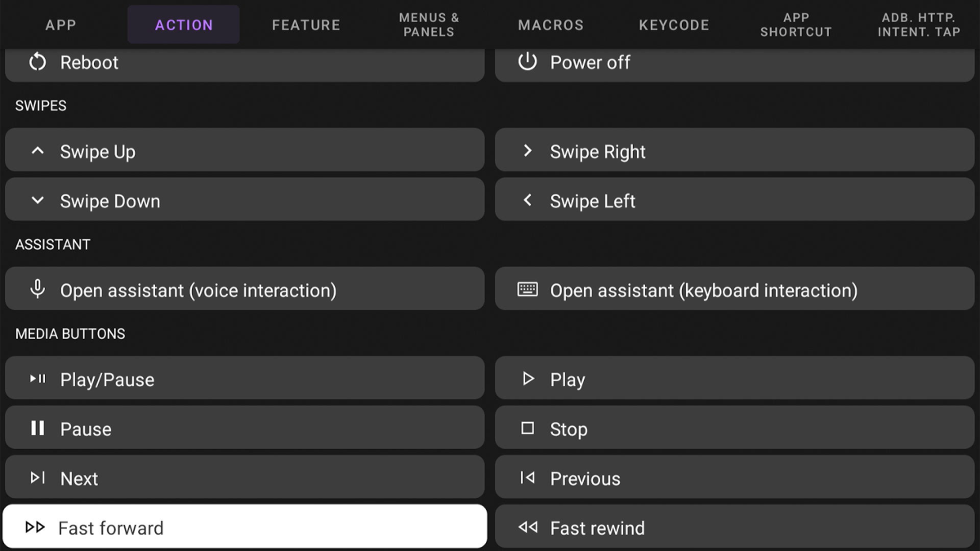Image resolution: width=980 pixels, height=551 pixels.
Task: Choose the Power off action label
Action: pos(590,62)
